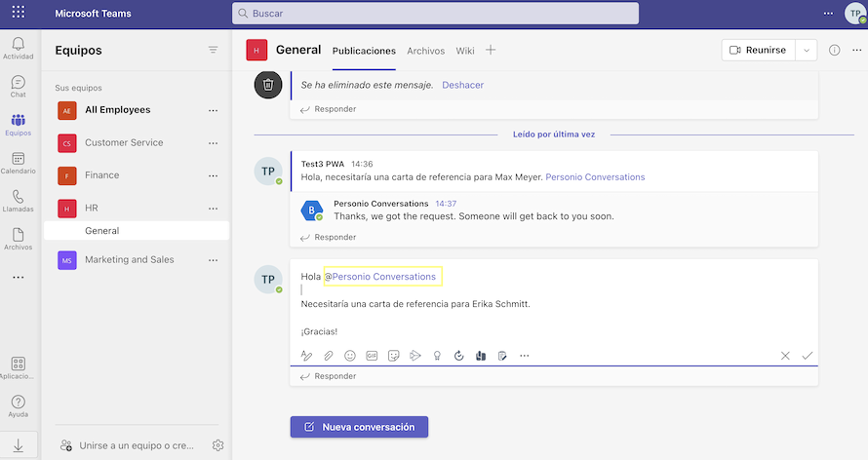868x460 pixels.
Task: Click the notes icon in the composer toolbar
Action: point(502,356)
